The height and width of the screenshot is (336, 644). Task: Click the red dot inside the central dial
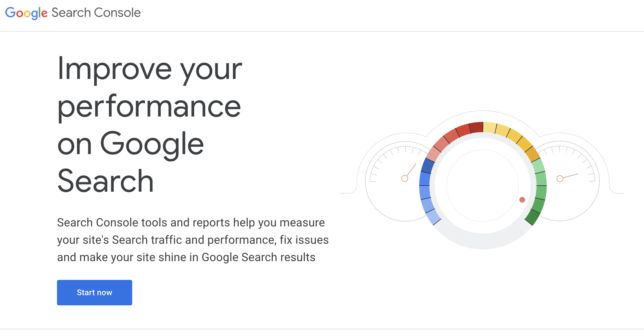click(x=522, y=200)
